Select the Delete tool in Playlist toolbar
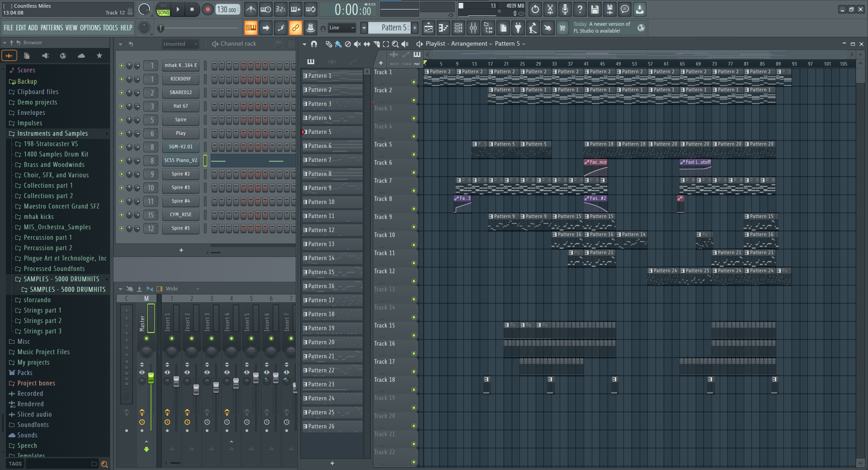Screen dimensions: 868x470 [x=348, y=44]
